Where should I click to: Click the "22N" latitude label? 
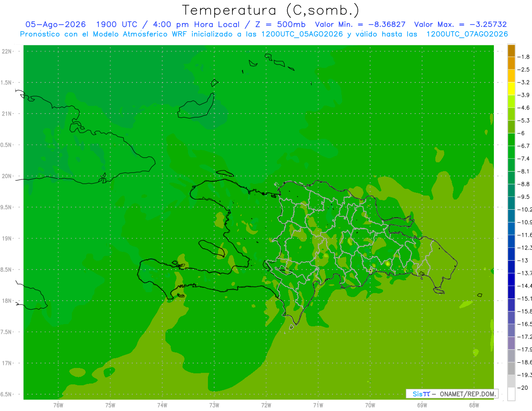tap(8, 51)
